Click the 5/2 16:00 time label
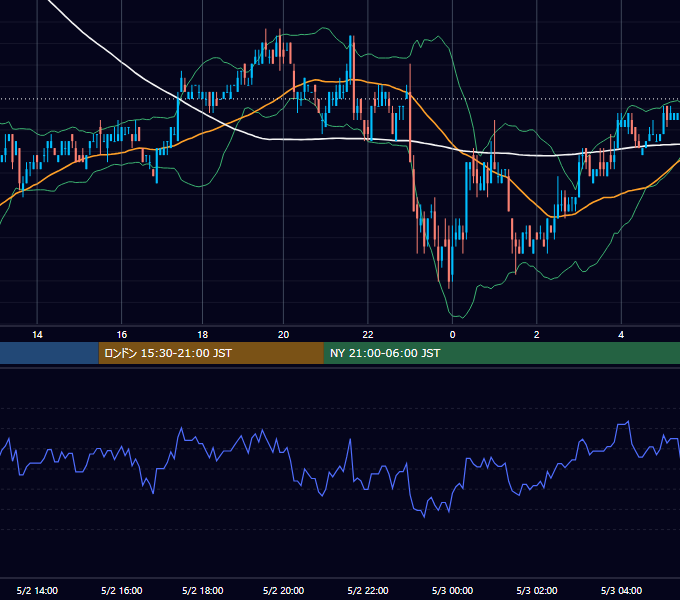This screenshot has height=600, width=680. 122,590
